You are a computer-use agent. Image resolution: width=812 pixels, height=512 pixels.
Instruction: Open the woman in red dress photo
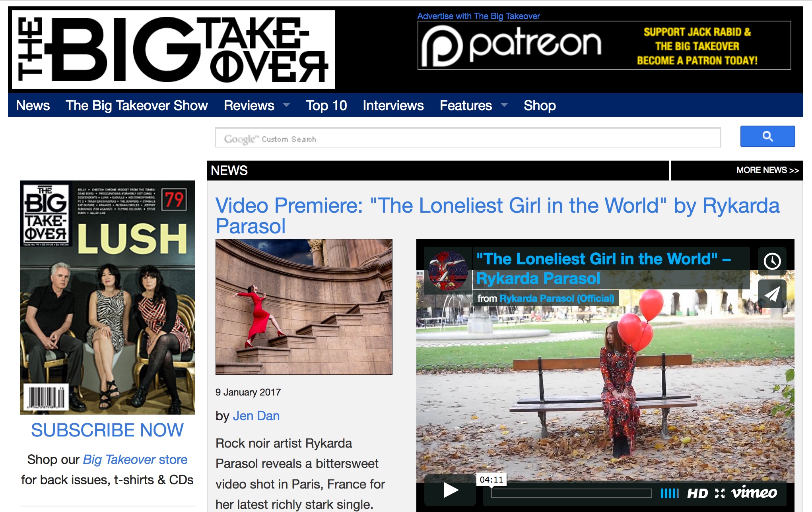304,306
